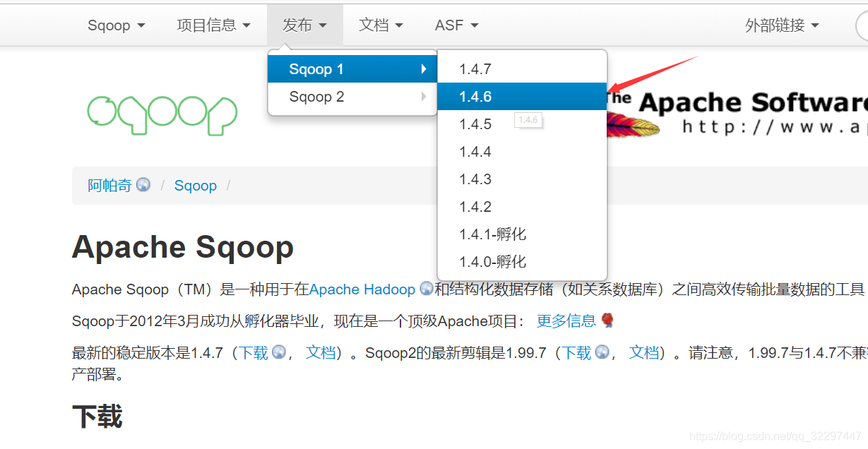
Task: Open the 阿帕奇 breadcrumb link
Action: pyautogui.click(x=109, y=186)
